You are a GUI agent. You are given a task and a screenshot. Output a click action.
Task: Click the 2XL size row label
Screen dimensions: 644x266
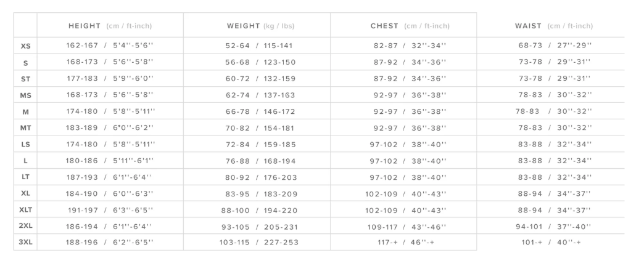coord(25,226)
